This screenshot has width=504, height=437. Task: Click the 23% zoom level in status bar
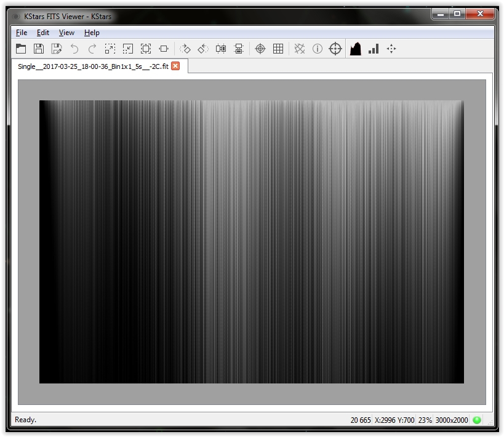pos(425,420)
